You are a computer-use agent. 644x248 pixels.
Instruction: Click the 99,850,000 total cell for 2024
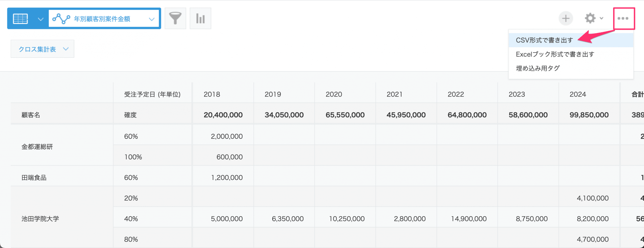589,115
